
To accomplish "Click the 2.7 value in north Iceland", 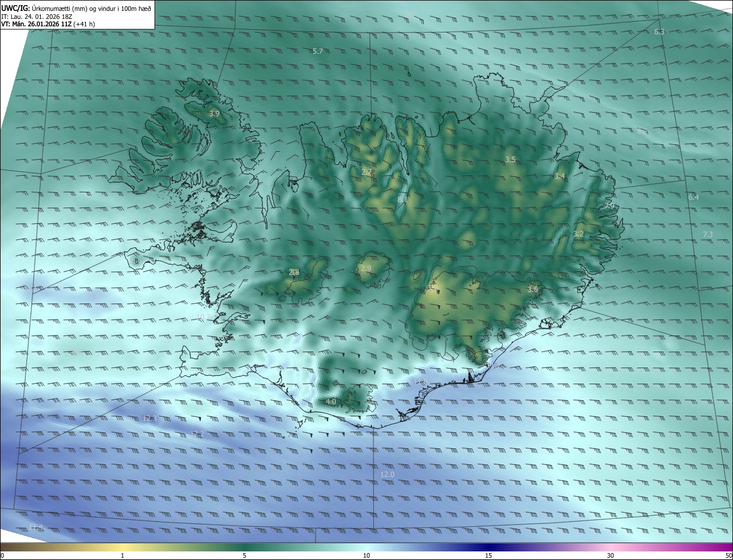I will (366, 172).
